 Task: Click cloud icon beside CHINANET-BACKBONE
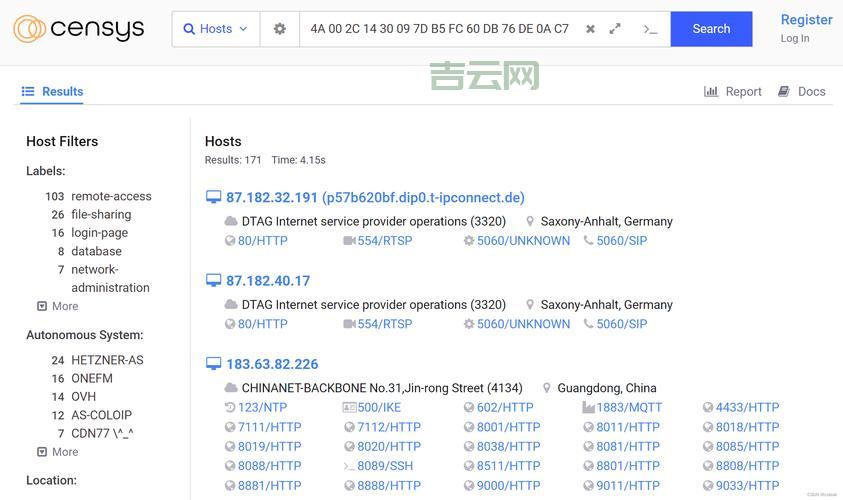[231, 388]
